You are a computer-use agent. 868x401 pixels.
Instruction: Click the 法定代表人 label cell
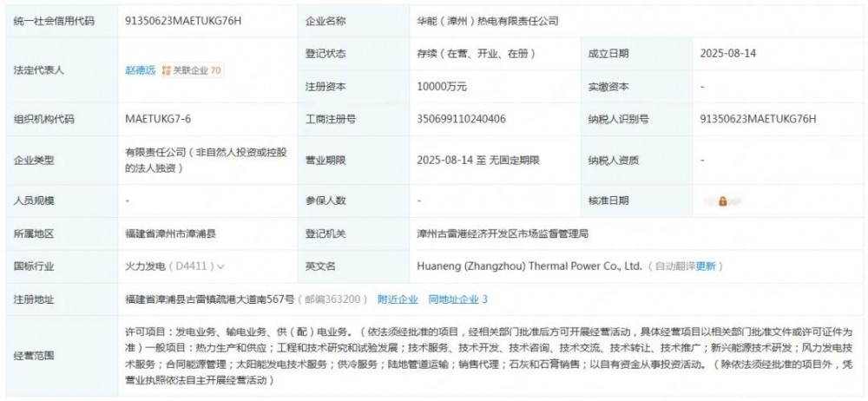click(62, 70)
